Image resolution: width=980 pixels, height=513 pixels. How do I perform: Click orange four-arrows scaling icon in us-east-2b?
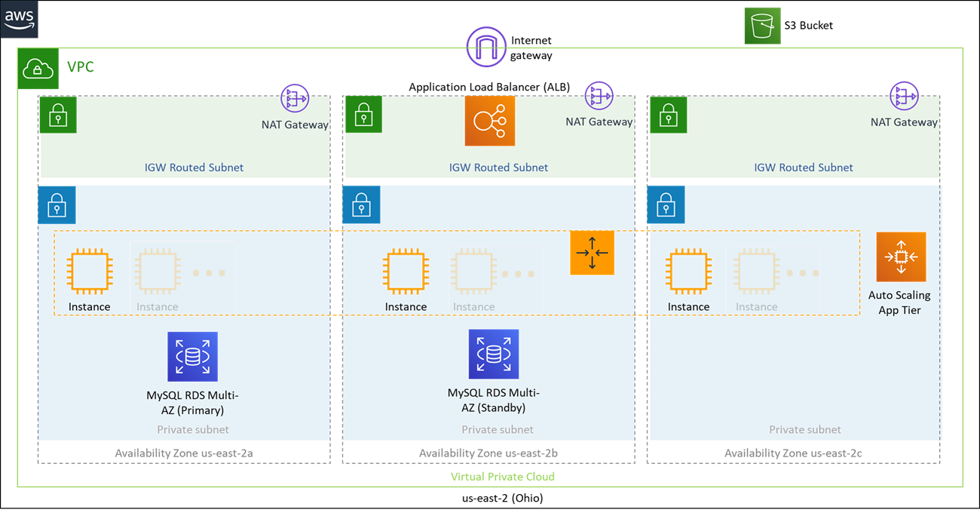593,253
